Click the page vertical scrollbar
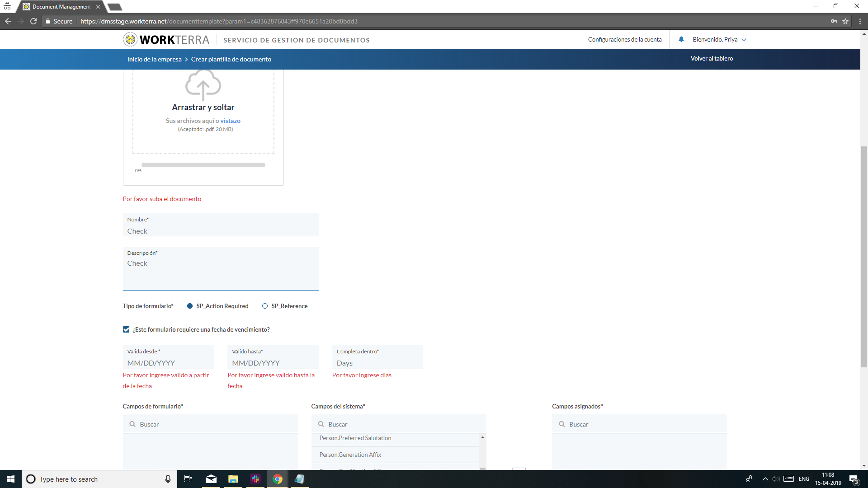Screen dimensions: 868x488 (864, 257)
